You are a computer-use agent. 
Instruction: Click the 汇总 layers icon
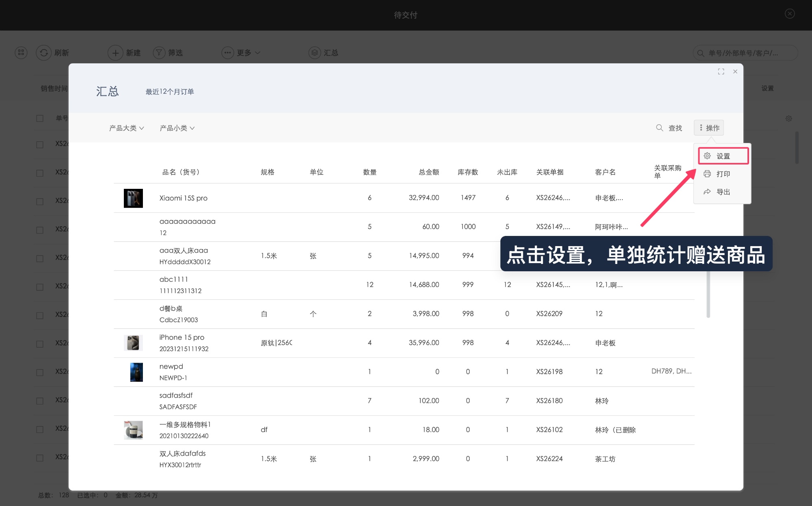(315, 53)
